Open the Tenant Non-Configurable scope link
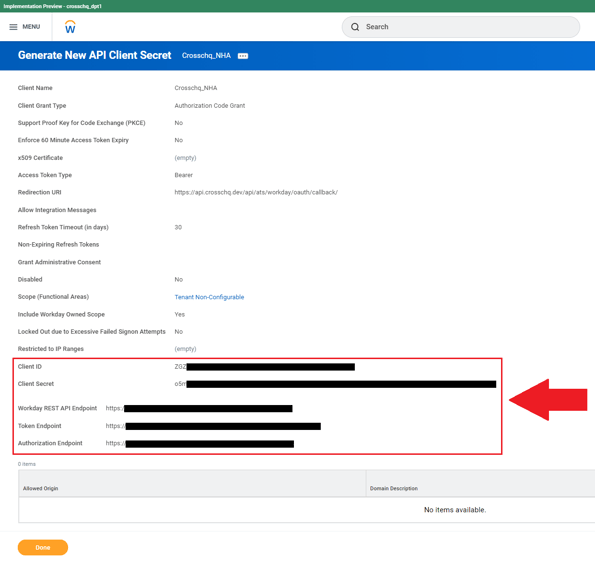This screenshot has width=595, height=564. 209,297
